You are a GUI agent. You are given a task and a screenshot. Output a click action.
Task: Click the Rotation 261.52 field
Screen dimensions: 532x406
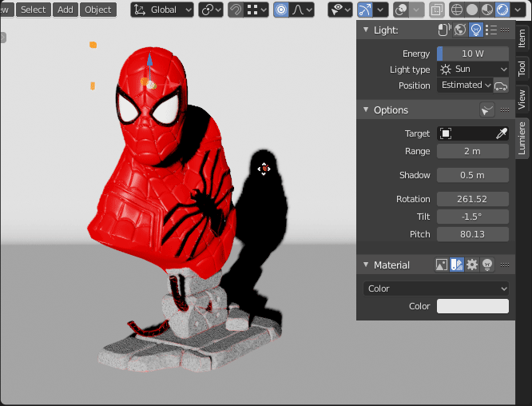[473, 199]
